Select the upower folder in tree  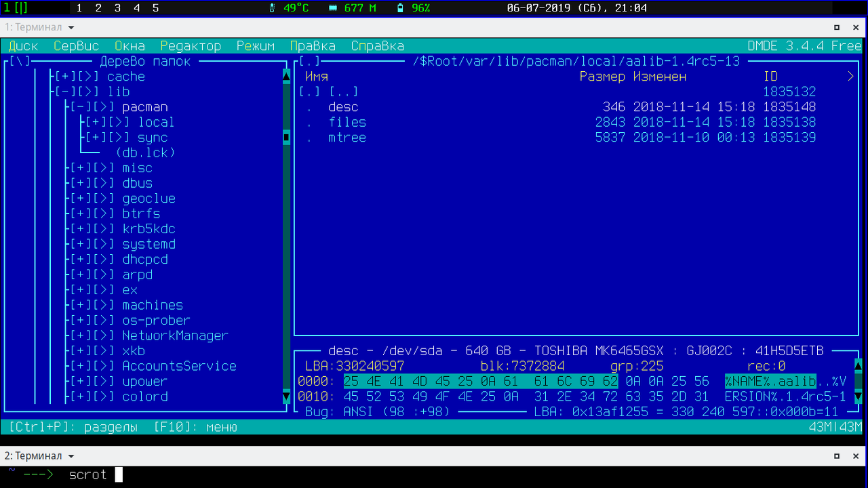click(145, 382)
